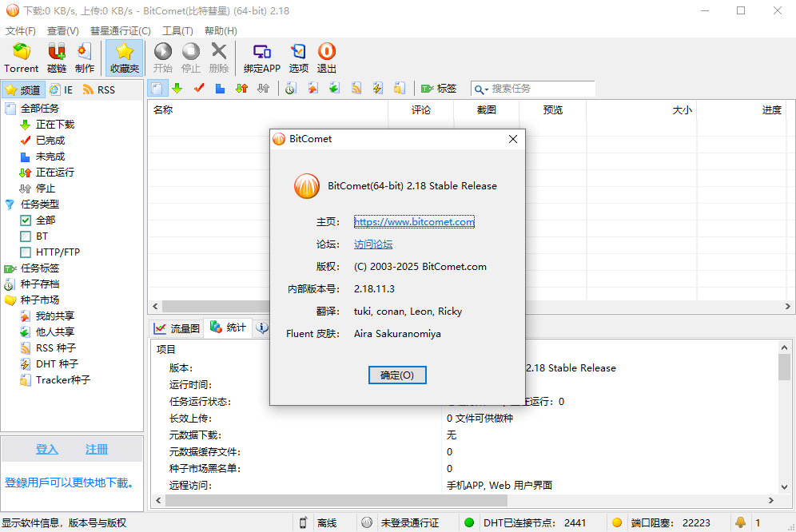Uncheck the 全部 task type checkbox
Image resolution: width=796 pixels, height=532 pixels.
[x=26, y=220]
